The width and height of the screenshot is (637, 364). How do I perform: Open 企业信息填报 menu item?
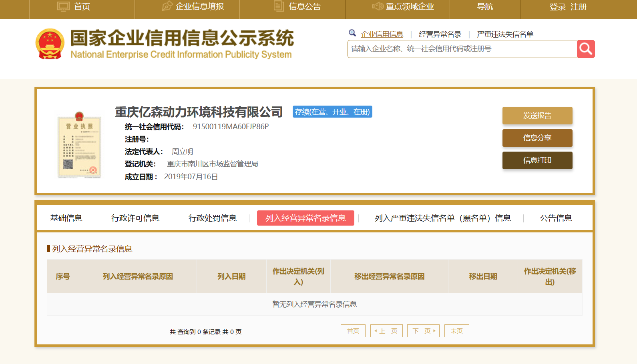(x=199, y=6)
